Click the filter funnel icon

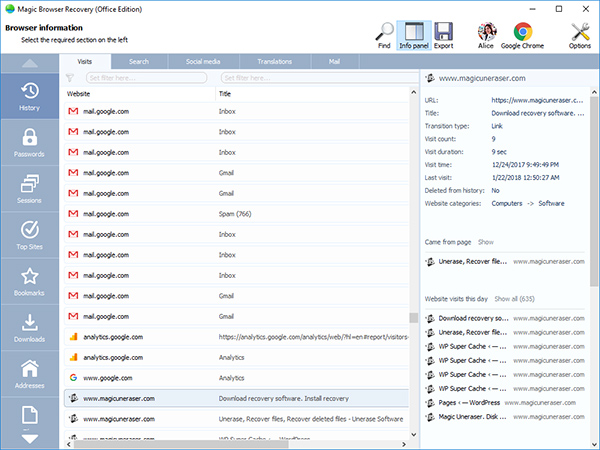[70, 78]
